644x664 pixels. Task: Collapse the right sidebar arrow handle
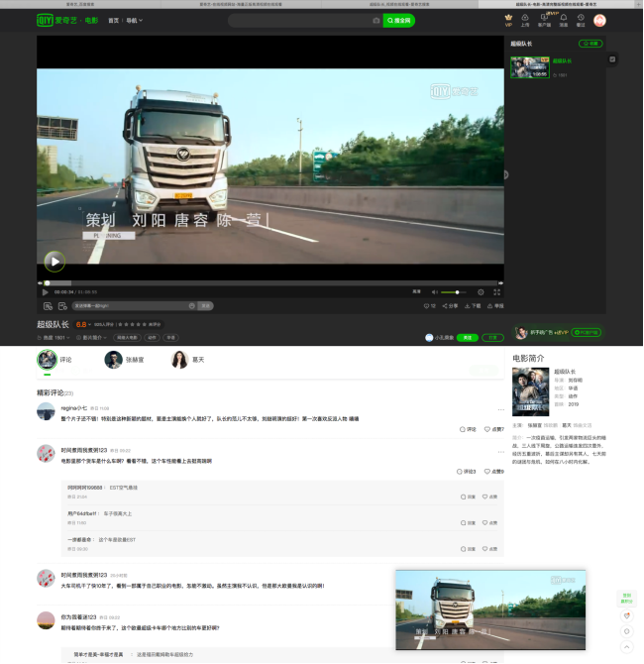(506, 174)
